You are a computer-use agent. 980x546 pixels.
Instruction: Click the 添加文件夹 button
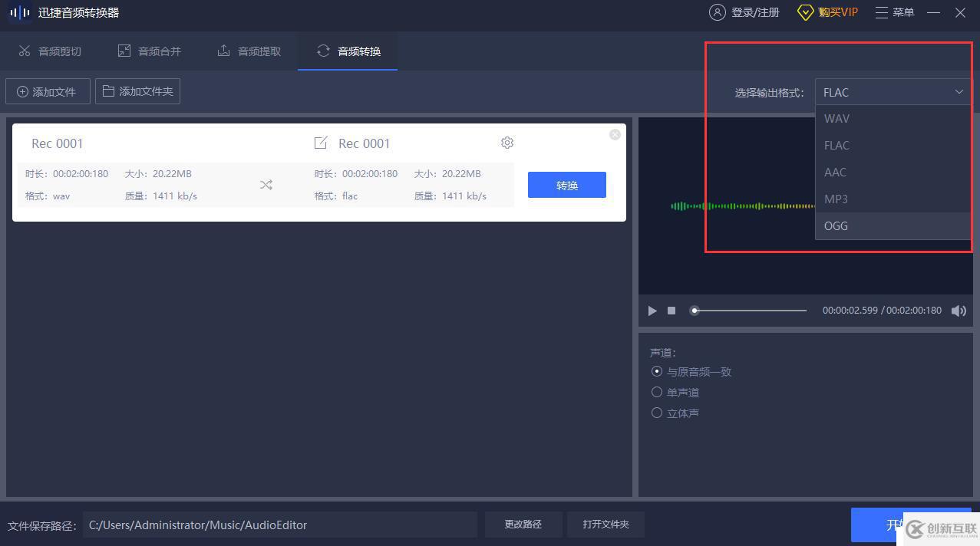(137, 91)
